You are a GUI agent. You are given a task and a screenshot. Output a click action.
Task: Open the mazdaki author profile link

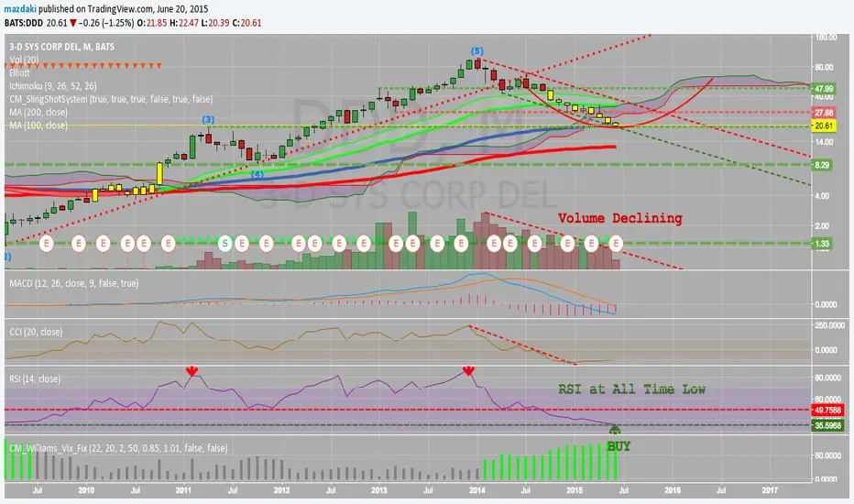(x=20, y=9)
